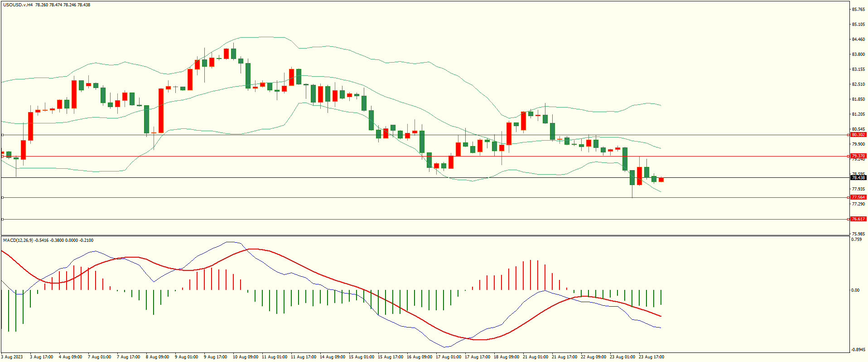This screenshot has width=868, height=362.
Task: Click the 10 Aug 09:00 time axis label
Action: 245,357
